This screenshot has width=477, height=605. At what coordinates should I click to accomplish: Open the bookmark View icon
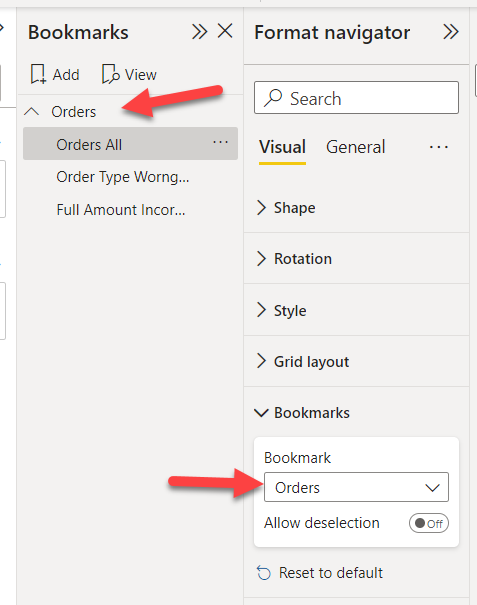click(111, 74)
